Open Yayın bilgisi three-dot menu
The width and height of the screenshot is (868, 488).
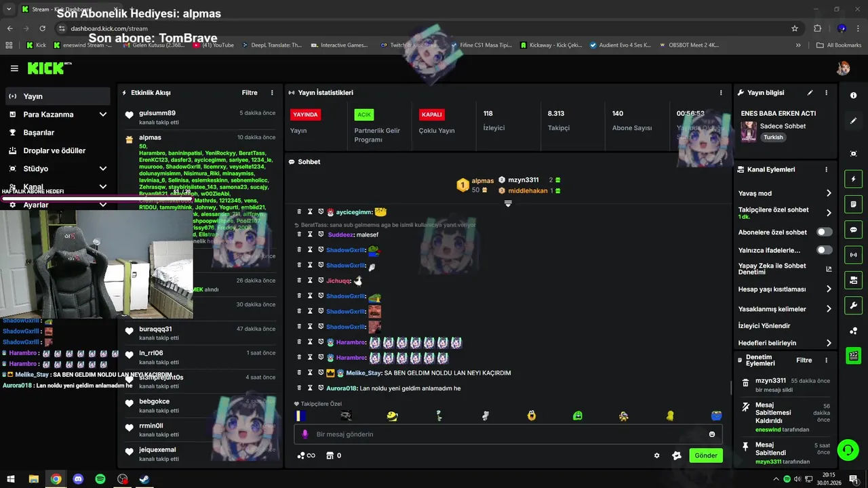pyautogui.click(x=826, y=93)
